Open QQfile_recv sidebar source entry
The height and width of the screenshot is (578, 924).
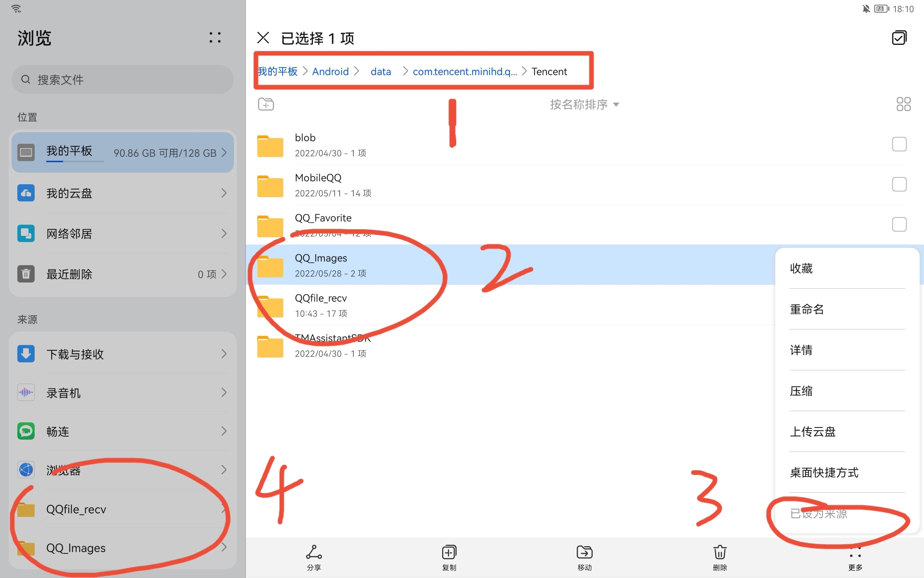pos(123,509)
